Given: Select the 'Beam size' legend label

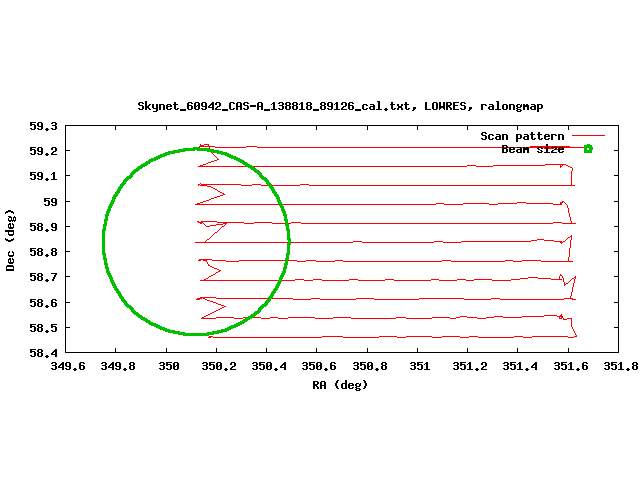Looking at the screenshot, I should pos(533,149).
